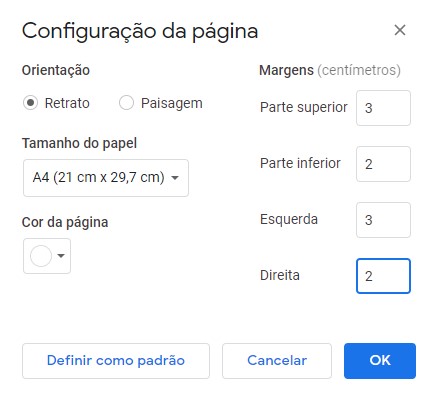Select the Paisagem radio button

tap(126, 103)
